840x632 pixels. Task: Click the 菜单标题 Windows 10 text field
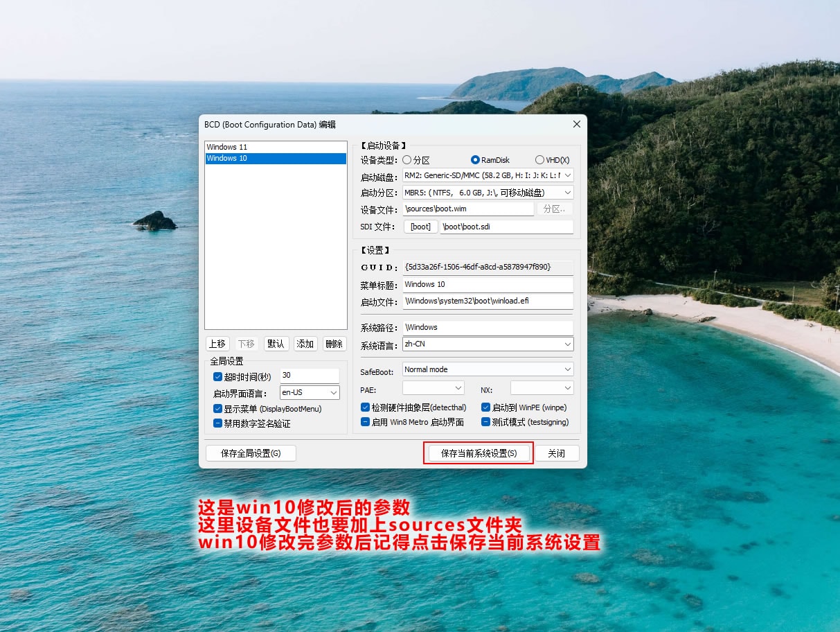click(x=488, y=284)
